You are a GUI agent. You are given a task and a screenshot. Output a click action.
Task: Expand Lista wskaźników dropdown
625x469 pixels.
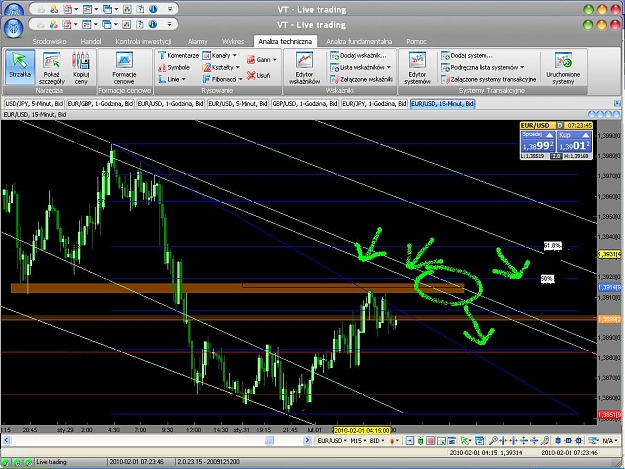tap(361, 67)
